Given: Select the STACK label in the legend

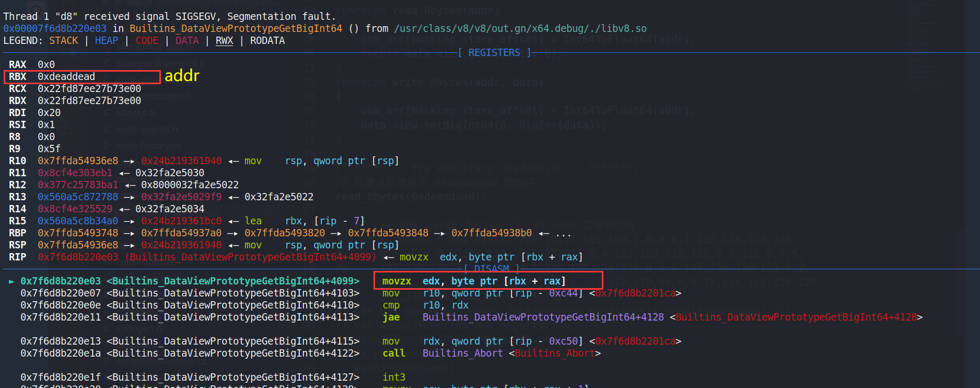Looking at the screenshot, I should click(x=63, y=41).
